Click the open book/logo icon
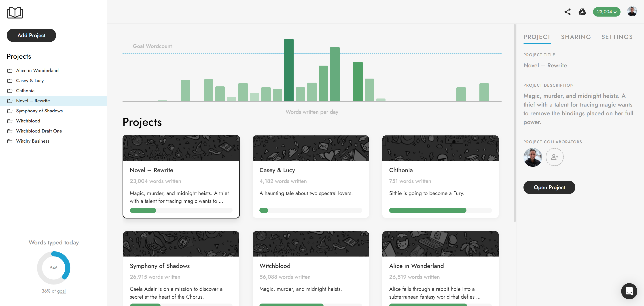Image resolution: width=644 pixels, height=306 pixels. click(x=15, y=11)
